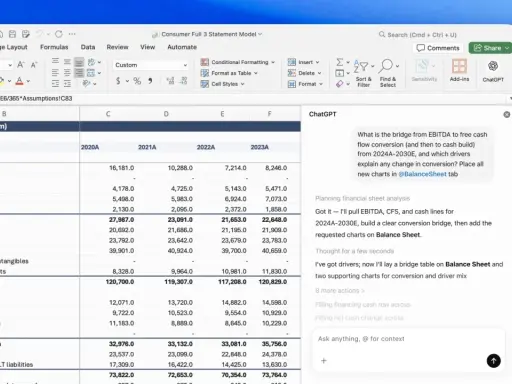Apply the red font color A icon
Screen dimensions: 512x384
coord(19,81)
